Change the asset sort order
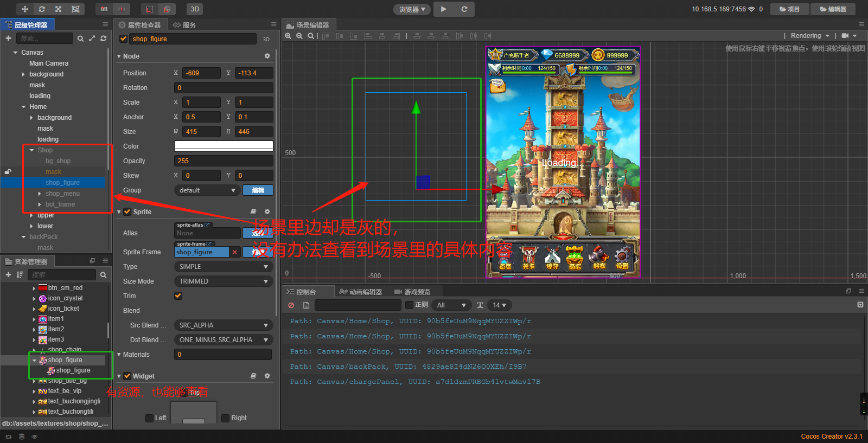The height and width of the screenshot is (443, 868). click(x=20, y=275)
